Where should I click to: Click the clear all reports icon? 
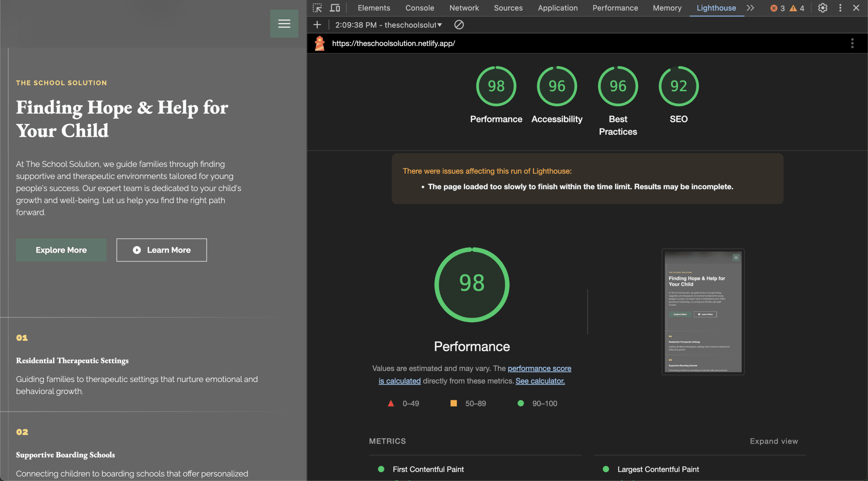[459, 25]
